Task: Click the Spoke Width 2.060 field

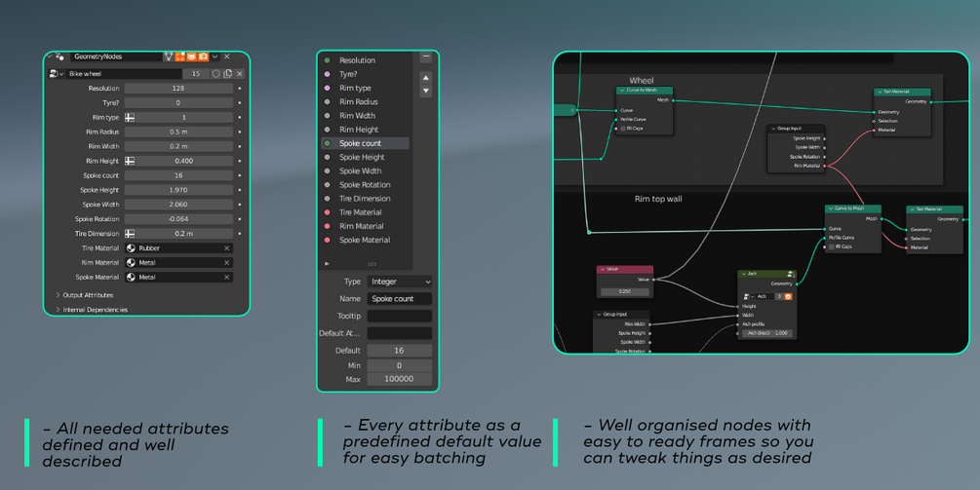Action: [x=178, y=205]
